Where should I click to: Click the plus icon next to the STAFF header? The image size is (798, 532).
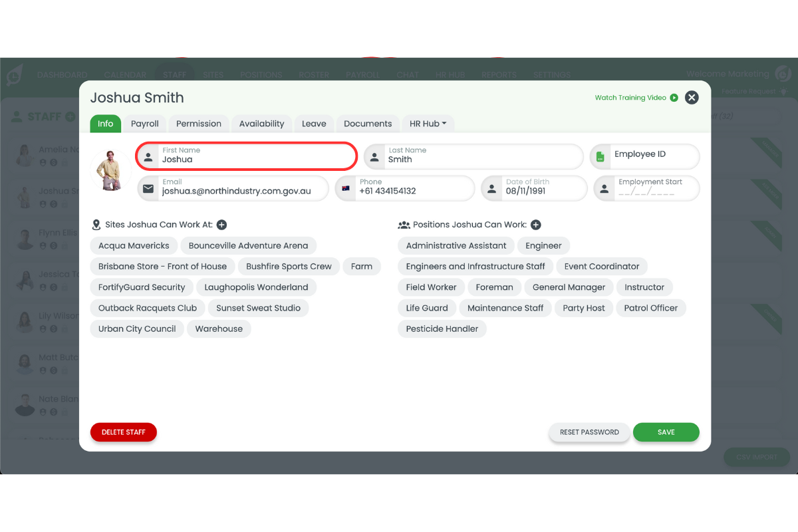tap(69, 116)
